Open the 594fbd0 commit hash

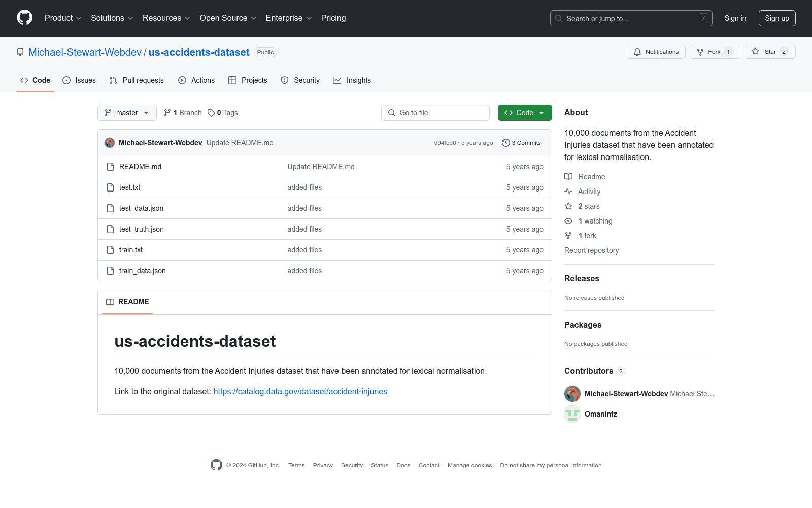coord(445,143)
